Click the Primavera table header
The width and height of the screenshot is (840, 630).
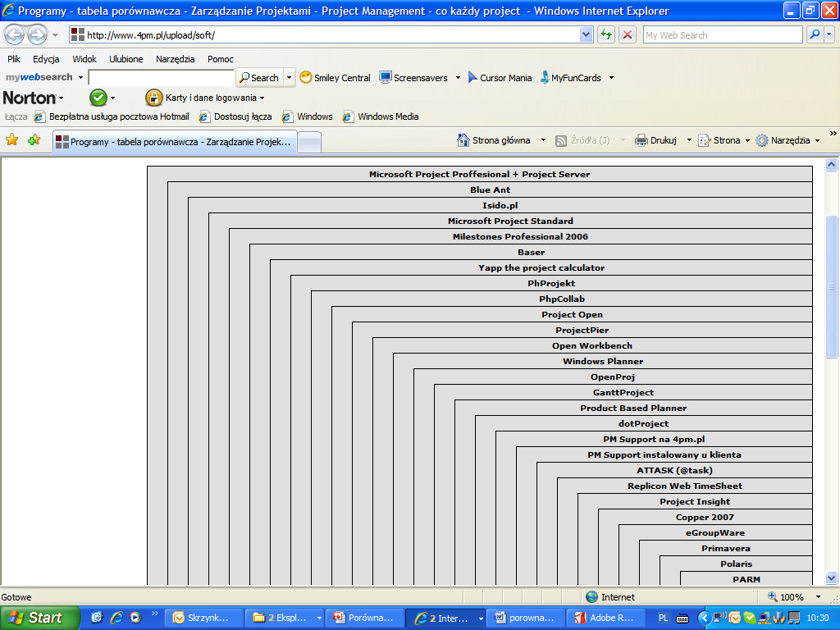coord(726,548)
